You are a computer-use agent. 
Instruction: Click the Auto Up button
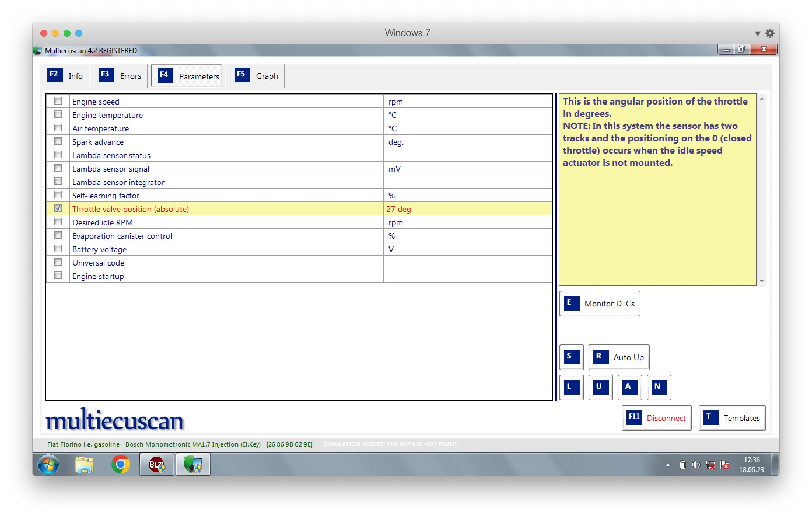[x=619, y=357]
